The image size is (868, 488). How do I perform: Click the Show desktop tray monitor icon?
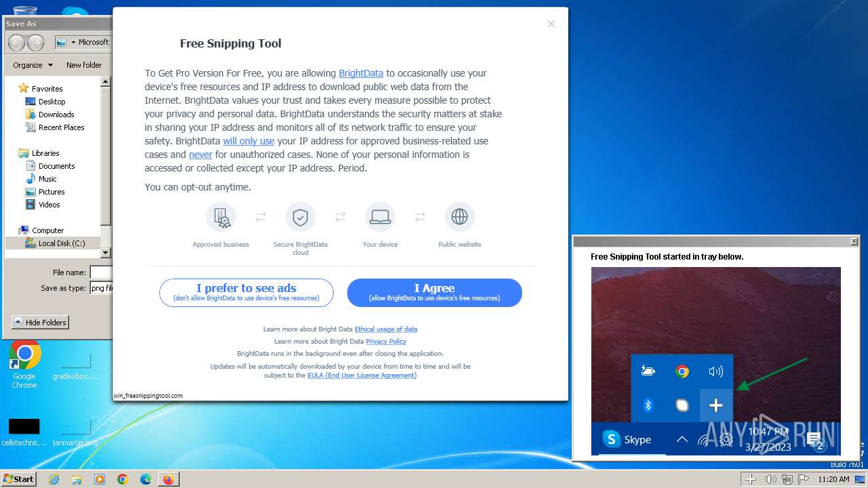(861, 479)
